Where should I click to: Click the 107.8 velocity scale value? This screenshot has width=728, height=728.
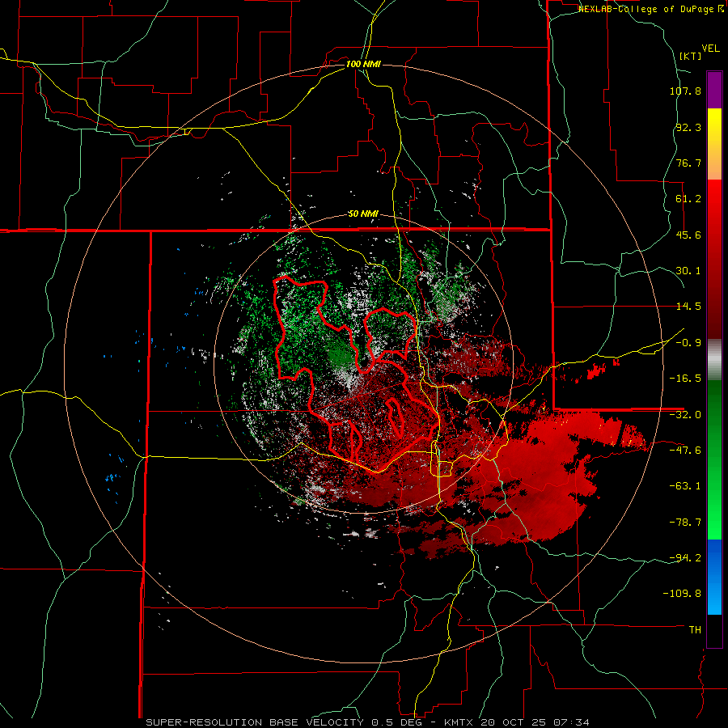(x=685, y=91)
